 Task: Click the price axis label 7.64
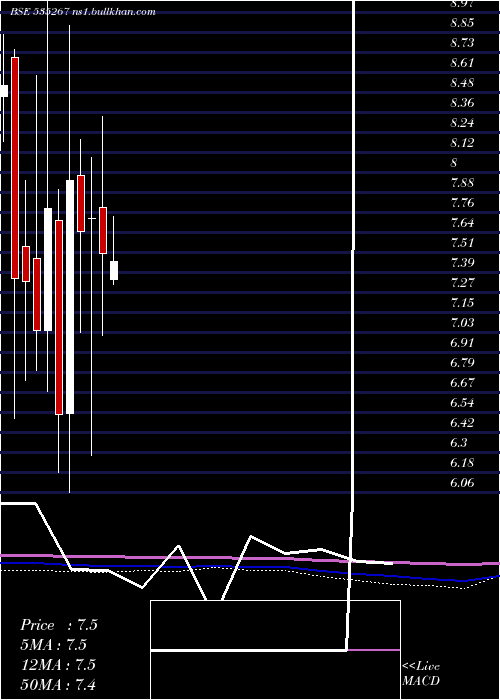(462, 223)
